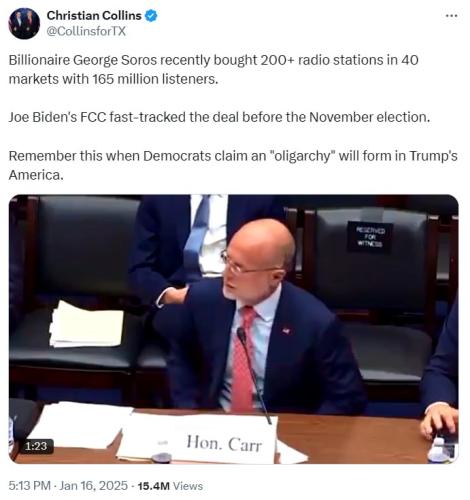
Task: Visit the @CollinsforTX handle link
Action: (x=86, y=31)
